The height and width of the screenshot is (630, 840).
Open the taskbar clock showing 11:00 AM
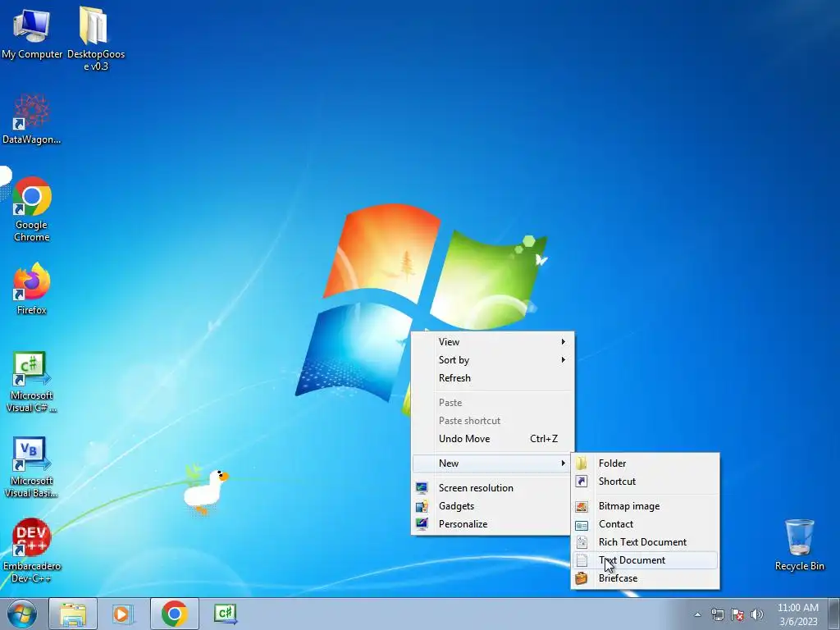[797, 614]
